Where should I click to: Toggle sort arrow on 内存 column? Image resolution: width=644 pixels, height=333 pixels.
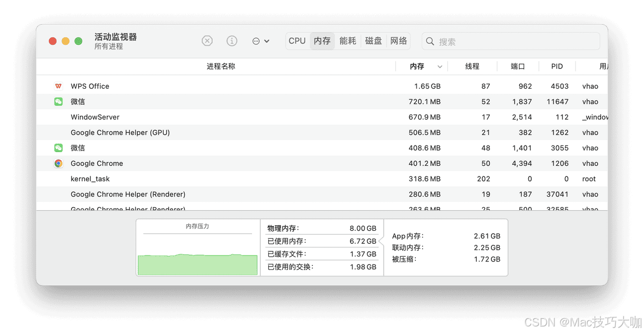(x=440, y=66)
